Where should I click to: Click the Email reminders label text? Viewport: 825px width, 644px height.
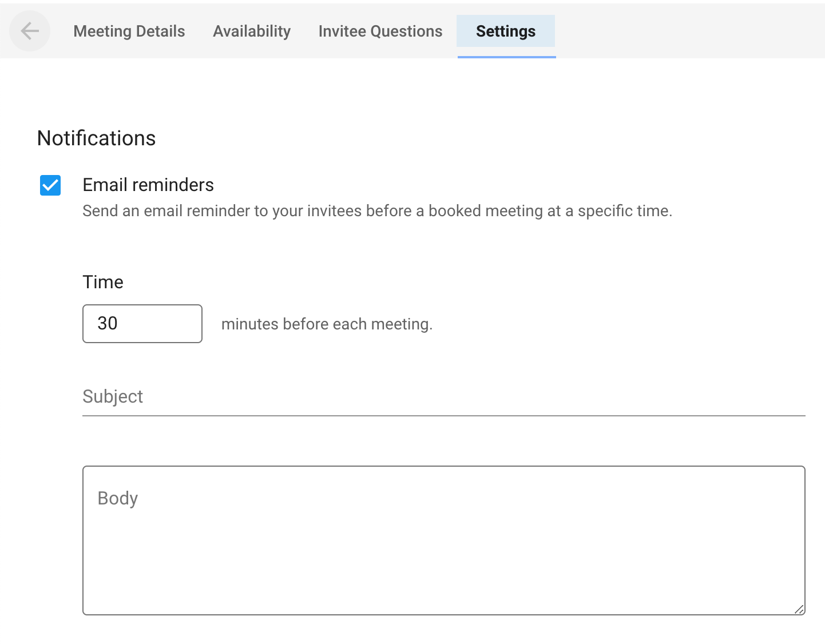pos(148,185)
